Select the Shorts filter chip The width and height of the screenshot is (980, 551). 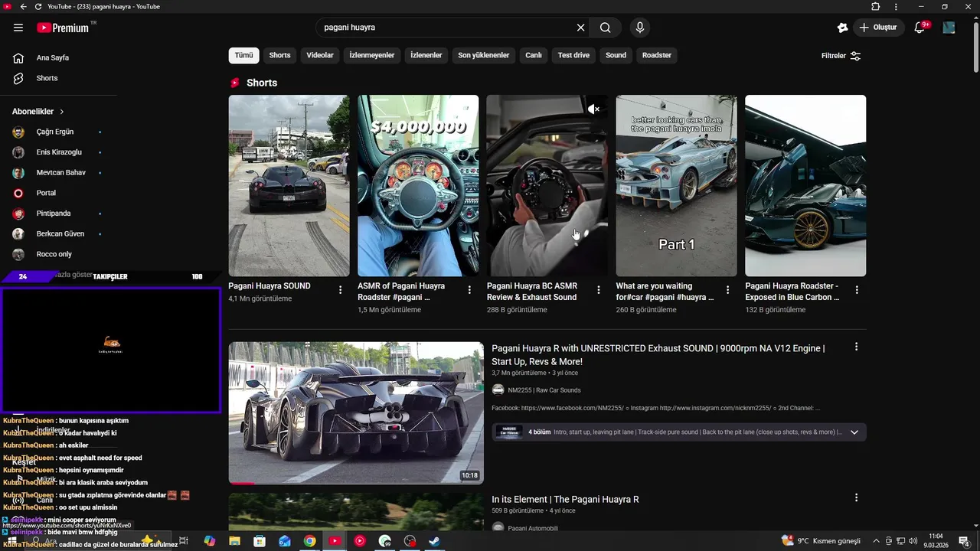tap(279, 55)
